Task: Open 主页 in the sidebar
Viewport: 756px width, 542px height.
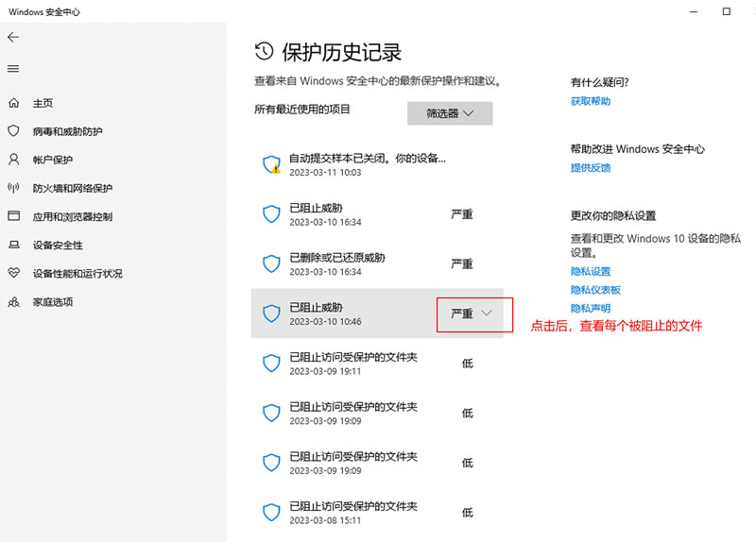Action: [43, 103]
